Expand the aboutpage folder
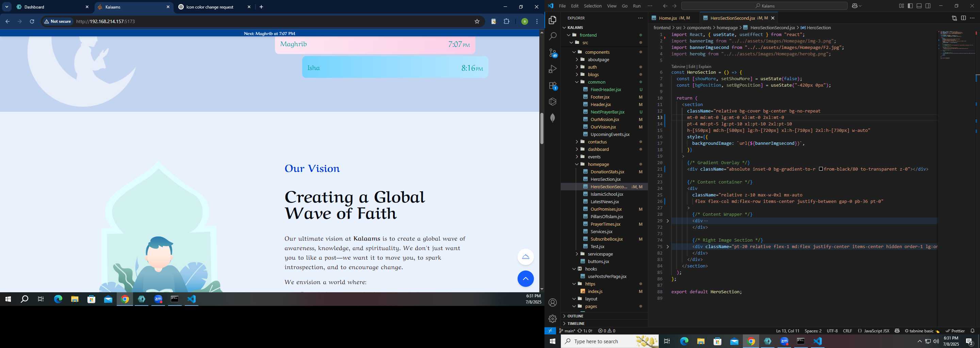 (577, 60)
